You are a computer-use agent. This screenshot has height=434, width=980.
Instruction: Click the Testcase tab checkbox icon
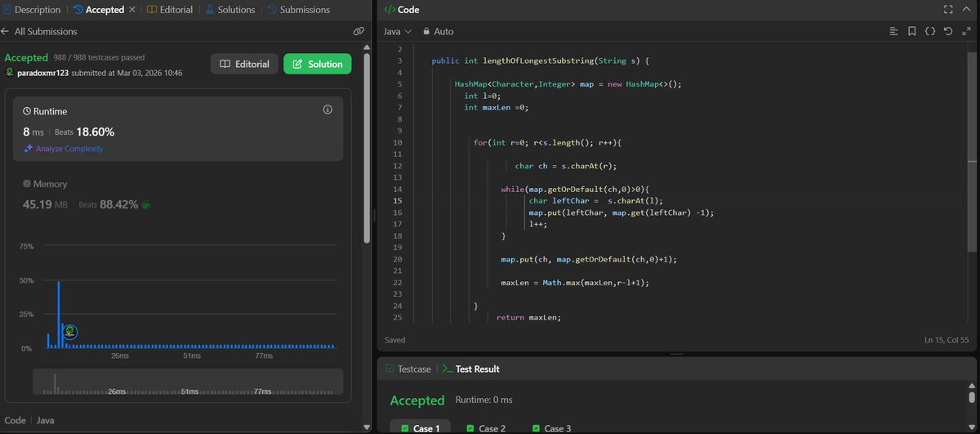(x=390, y=369)
